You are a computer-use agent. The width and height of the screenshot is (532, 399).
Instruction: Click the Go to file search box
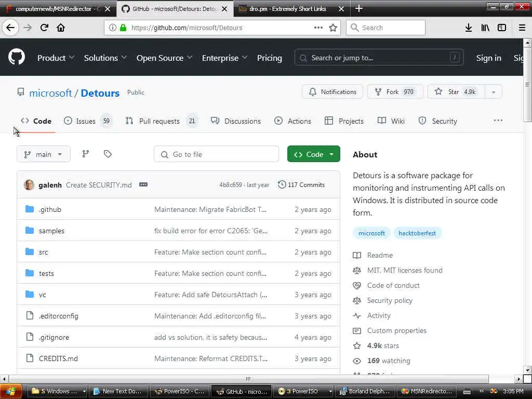(x=217, y=154)
